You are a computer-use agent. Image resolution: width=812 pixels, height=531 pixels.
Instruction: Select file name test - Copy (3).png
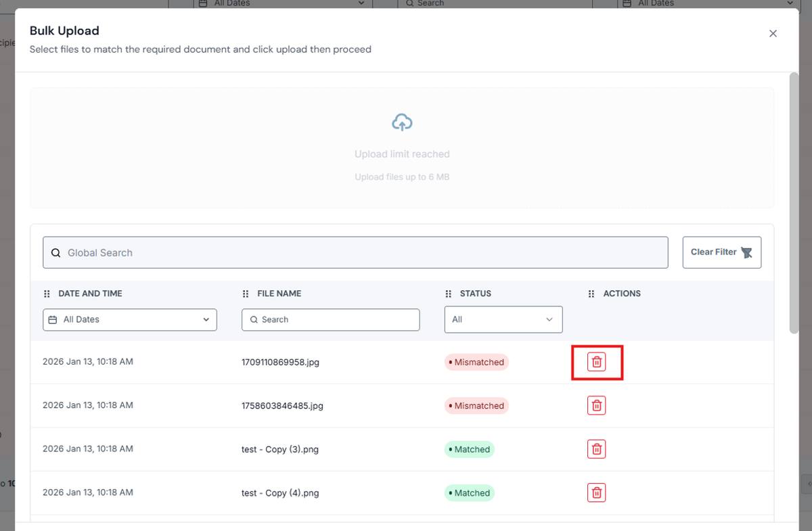click(280, 450)
